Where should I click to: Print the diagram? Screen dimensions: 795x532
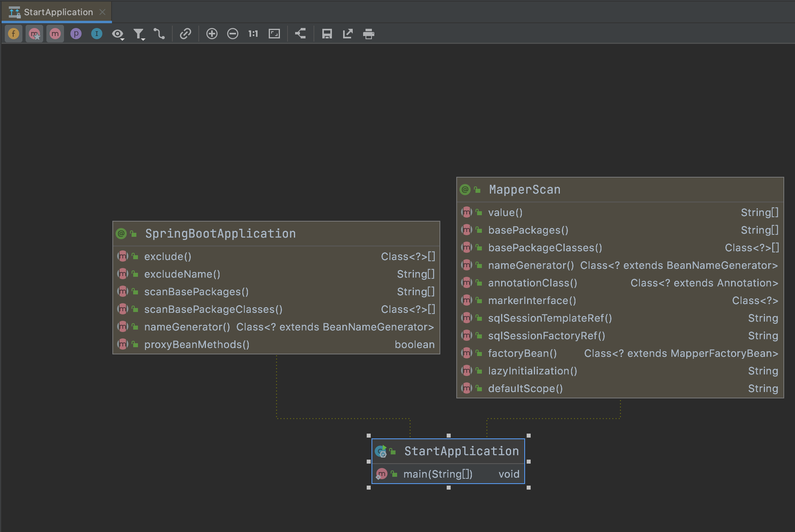369,34
